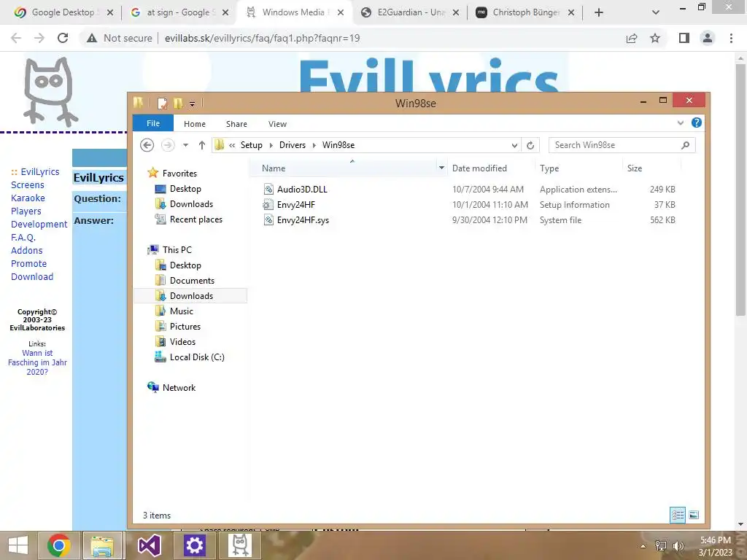Bookmark this page with star icon

(655, 38)
